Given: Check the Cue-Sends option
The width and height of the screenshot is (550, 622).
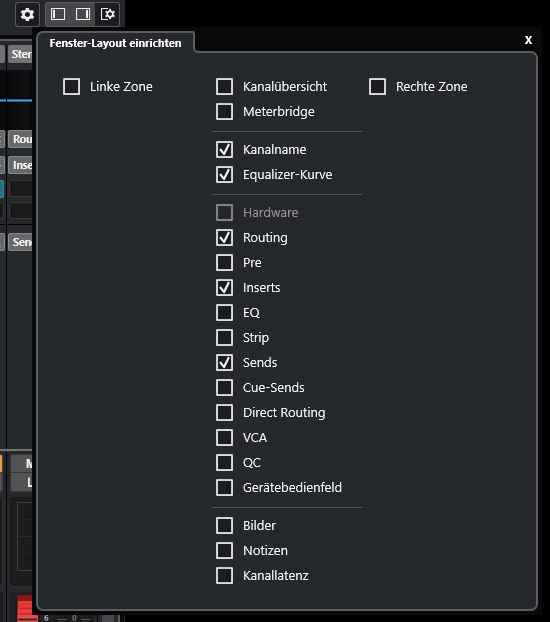Looking at the screenshot, I should pyautogui.click(x=225, y=388).
